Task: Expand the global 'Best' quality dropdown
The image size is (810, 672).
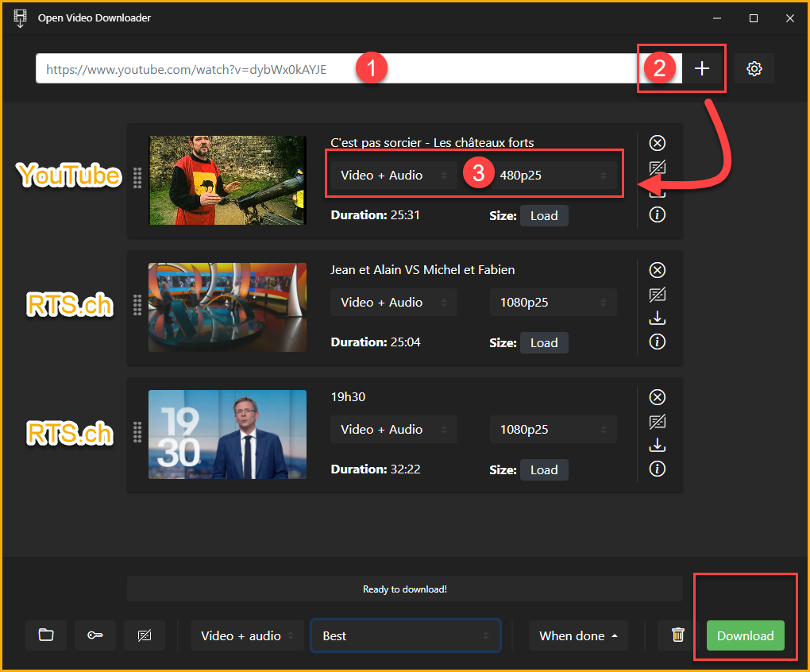Action: click(x=405, y=635)
